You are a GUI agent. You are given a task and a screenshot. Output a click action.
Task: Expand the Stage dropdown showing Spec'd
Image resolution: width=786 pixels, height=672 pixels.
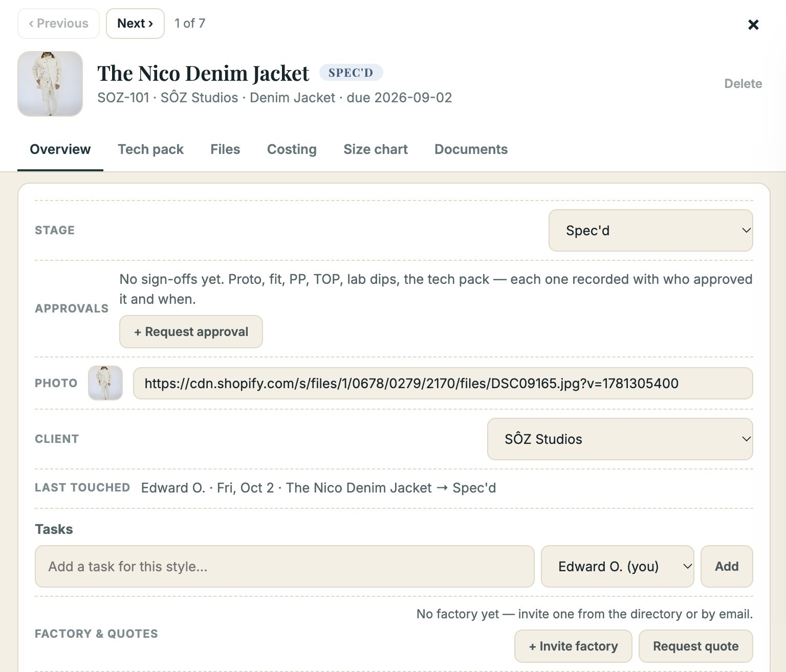click(x=650, y=231)
